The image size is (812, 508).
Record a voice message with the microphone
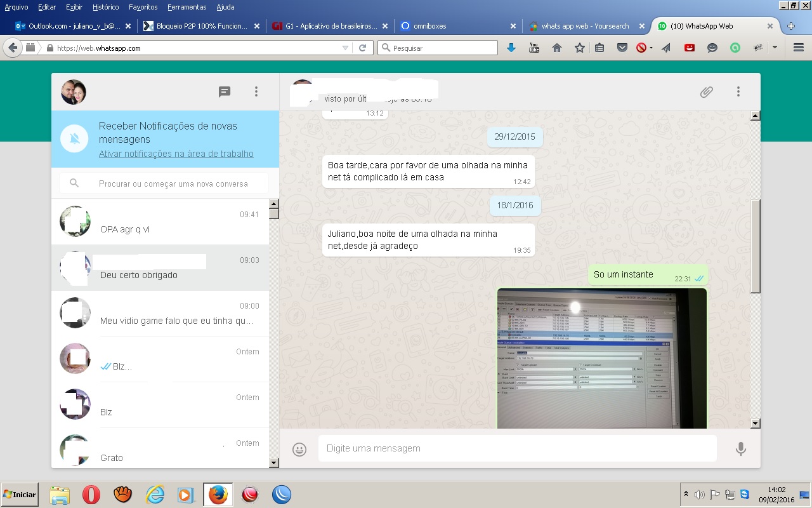740,449
